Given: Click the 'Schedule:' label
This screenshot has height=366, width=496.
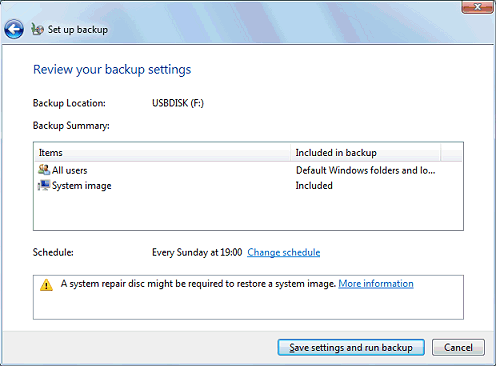Looking at the screenshot, I should [53, 252].
